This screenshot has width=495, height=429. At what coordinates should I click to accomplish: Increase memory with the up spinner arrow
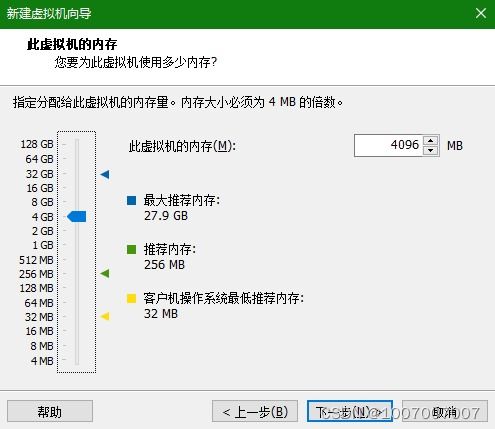pos(431,140)
